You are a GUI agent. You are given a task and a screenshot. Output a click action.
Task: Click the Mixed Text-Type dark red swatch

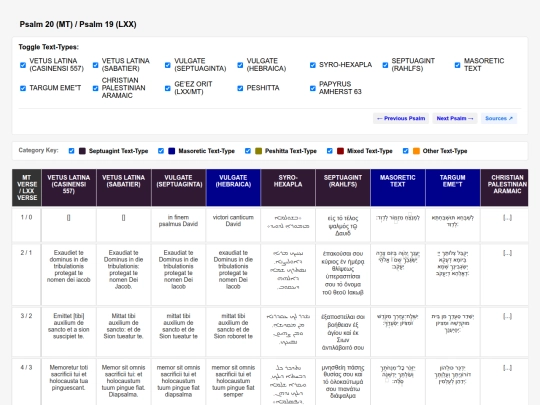340,151
